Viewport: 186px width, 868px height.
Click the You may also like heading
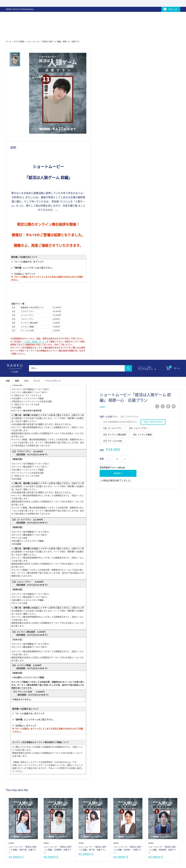17,790
